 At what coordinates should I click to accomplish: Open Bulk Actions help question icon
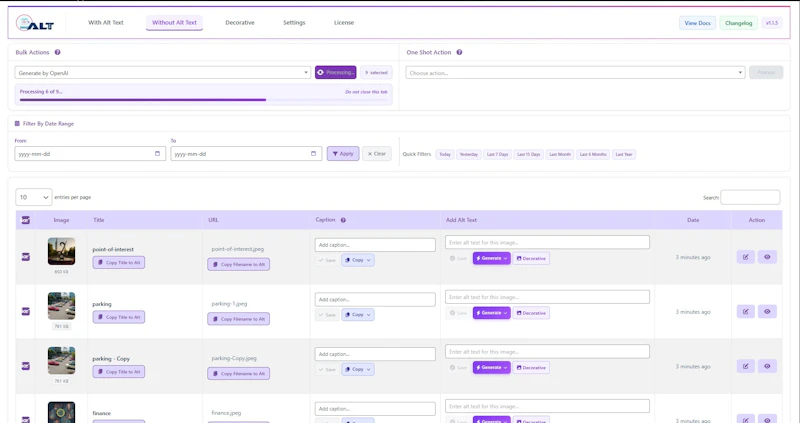coord(58,52)
